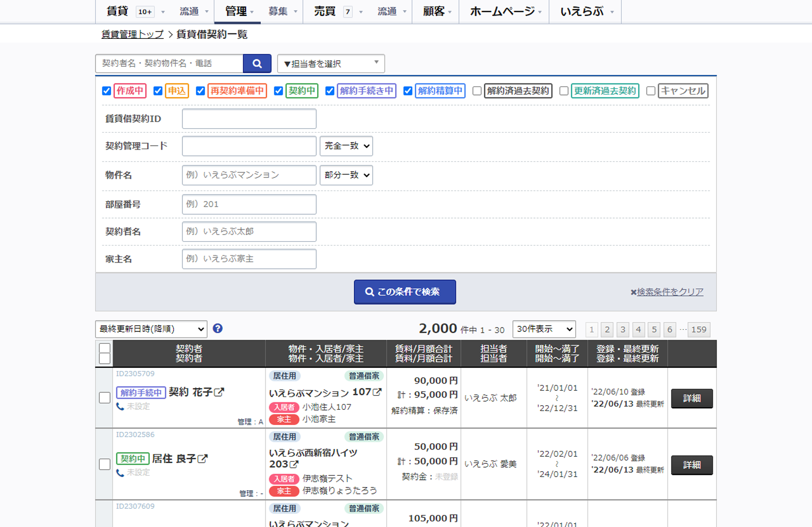Enable the キャンセル status filter

click(x=651, y=91)
